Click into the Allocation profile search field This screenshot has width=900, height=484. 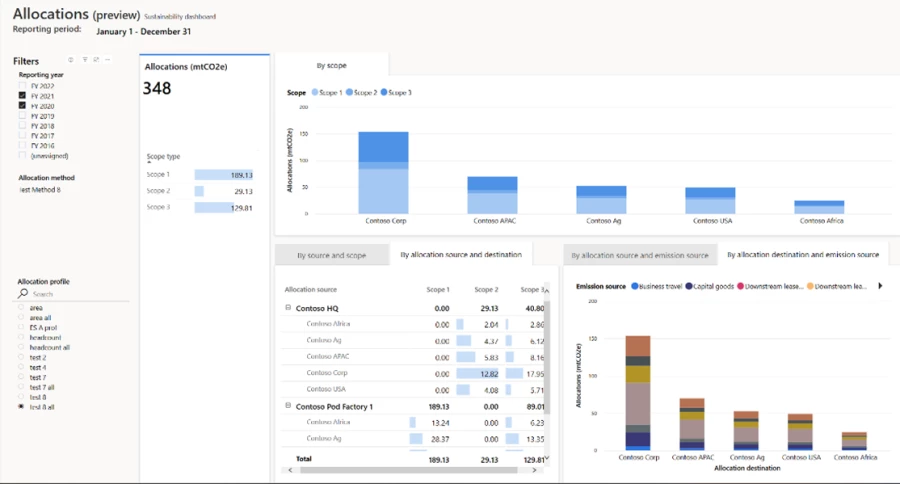click(70, 294)
